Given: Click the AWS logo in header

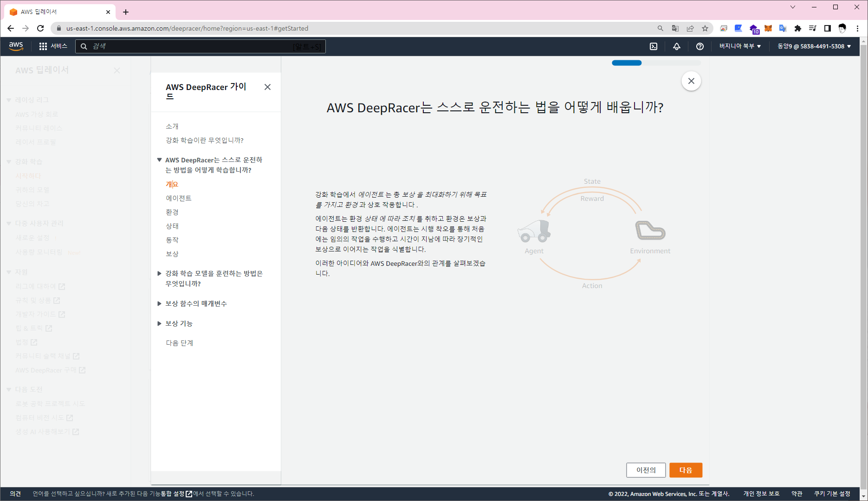Looking at the screenshot, I should pyautogui.click(x=16, y=46).
